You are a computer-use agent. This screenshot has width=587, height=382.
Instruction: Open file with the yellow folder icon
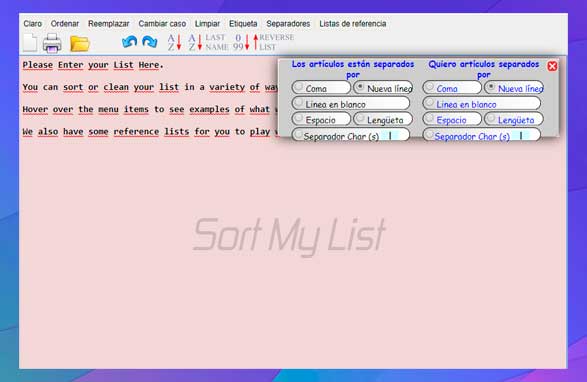pyautogui.click(x=80, y=43)
